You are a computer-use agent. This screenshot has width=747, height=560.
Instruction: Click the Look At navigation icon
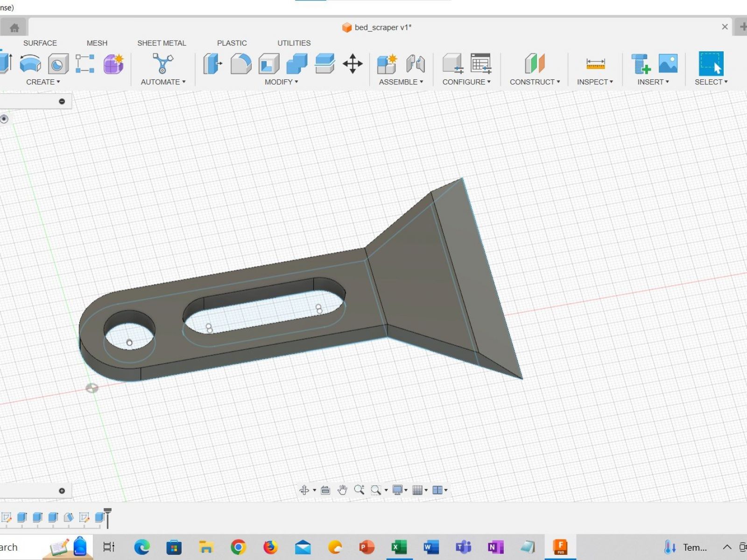tap(325, 490)
